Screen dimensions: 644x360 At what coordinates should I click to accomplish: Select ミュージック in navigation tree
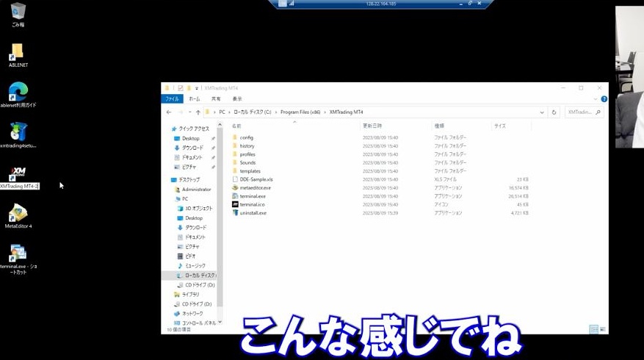[x=195, y=266]
